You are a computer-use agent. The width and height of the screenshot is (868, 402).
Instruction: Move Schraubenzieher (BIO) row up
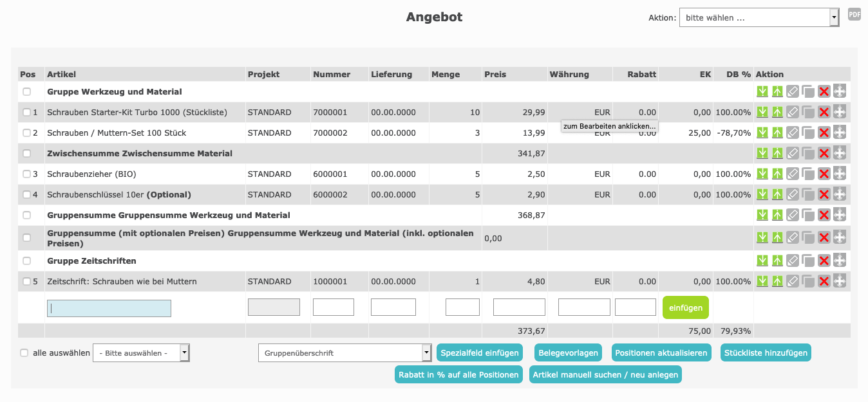[x=777, y=174]
